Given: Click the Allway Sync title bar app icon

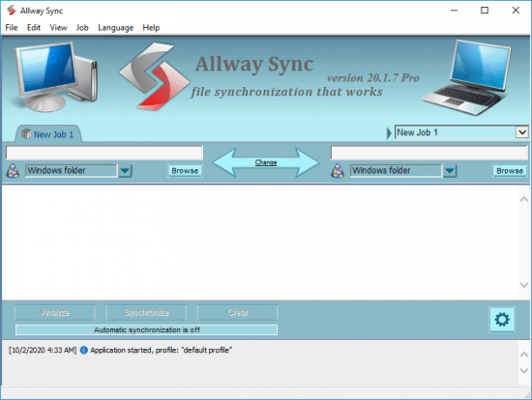Looking at the screenshot, I should pos(12,11).
